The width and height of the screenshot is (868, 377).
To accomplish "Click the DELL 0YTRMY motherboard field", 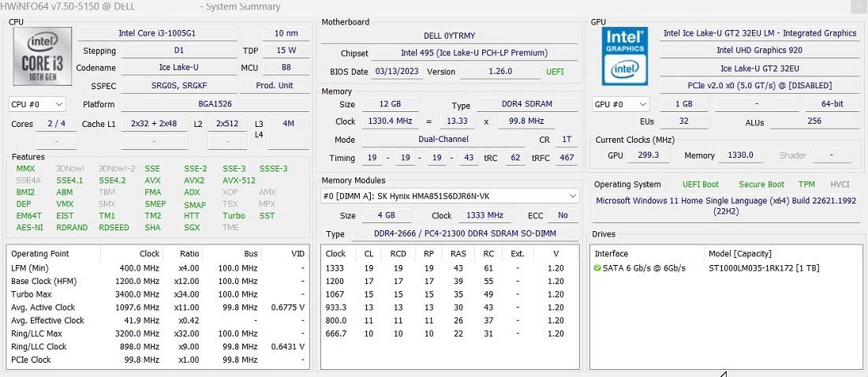I will [450, 35].
